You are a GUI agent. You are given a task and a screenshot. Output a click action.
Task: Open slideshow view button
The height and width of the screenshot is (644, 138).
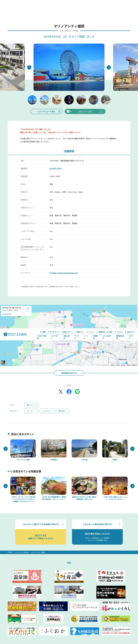click(47, 112)
